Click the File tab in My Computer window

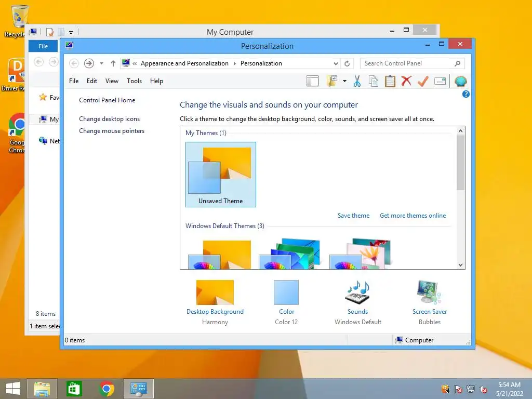(43, 46)
